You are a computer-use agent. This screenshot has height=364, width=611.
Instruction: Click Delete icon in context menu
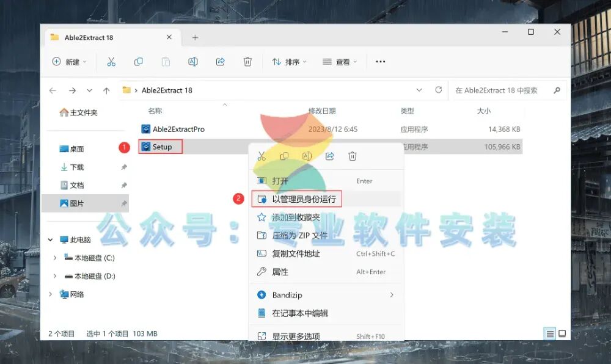pos(353,156)
